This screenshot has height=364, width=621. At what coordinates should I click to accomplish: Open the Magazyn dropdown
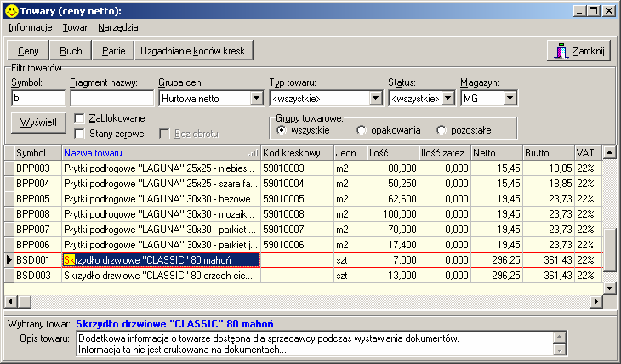[510, 98]
